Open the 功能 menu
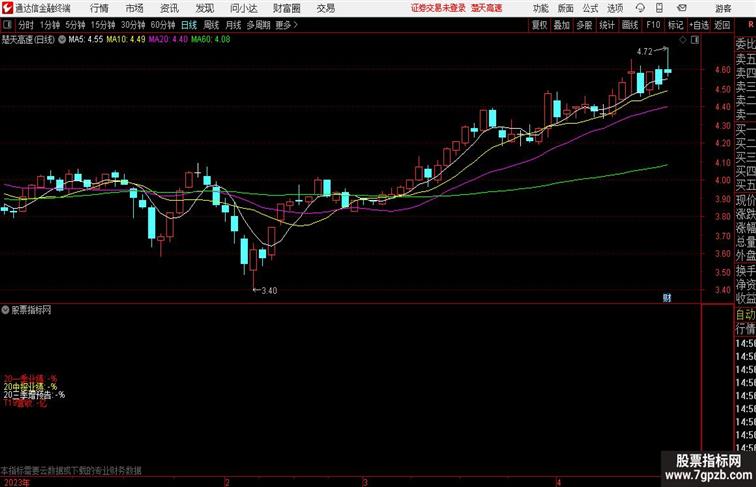Viewport: 756px width, 487px height. pos(540,8)
